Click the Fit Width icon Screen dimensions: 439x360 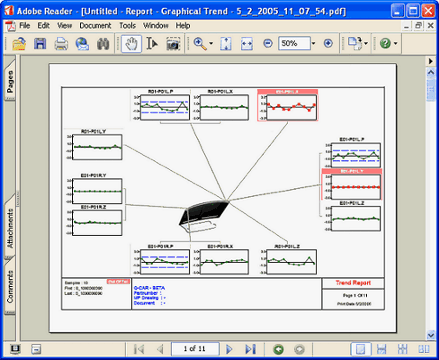click(x=247, y=44)
